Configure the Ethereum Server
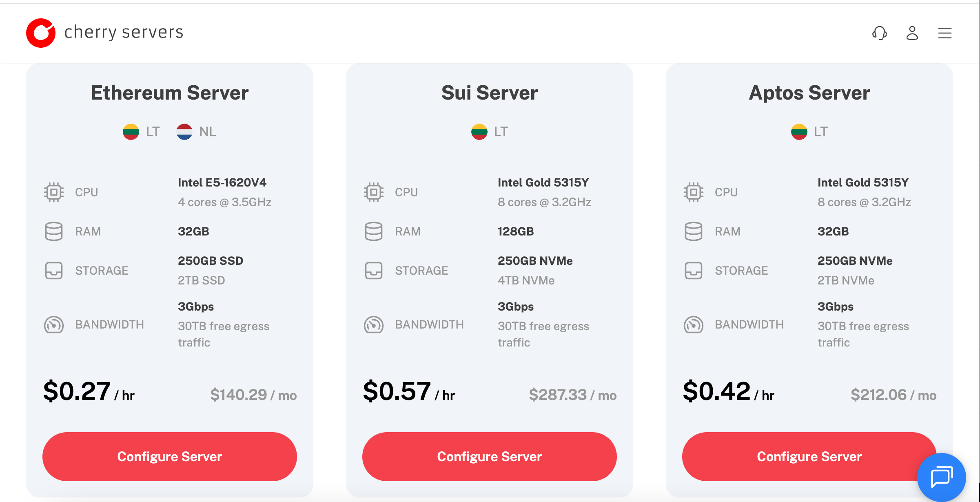Screen dimensions: 980x502 [x=170, y=456]
